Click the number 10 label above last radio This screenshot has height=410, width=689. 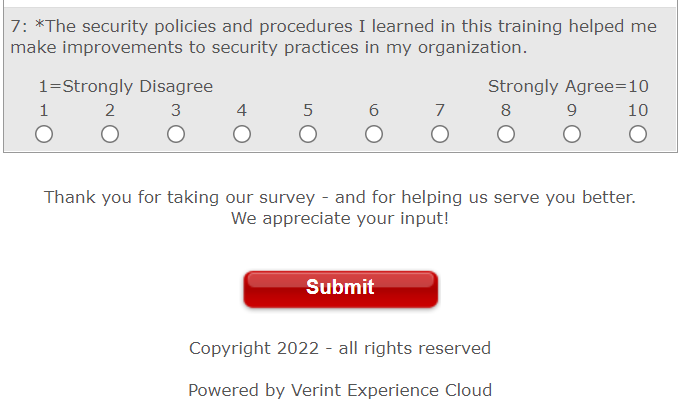click(x=638, y=110)
